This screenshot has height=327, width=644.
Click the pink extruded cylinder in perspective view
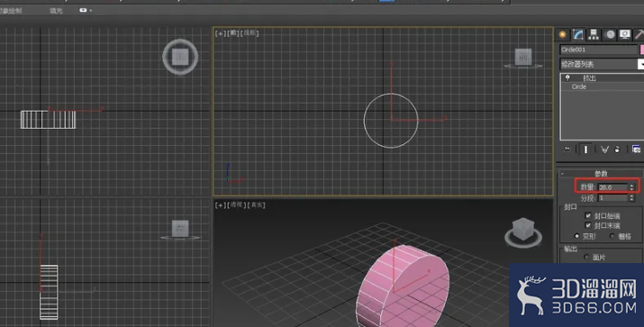click(403, 287)
